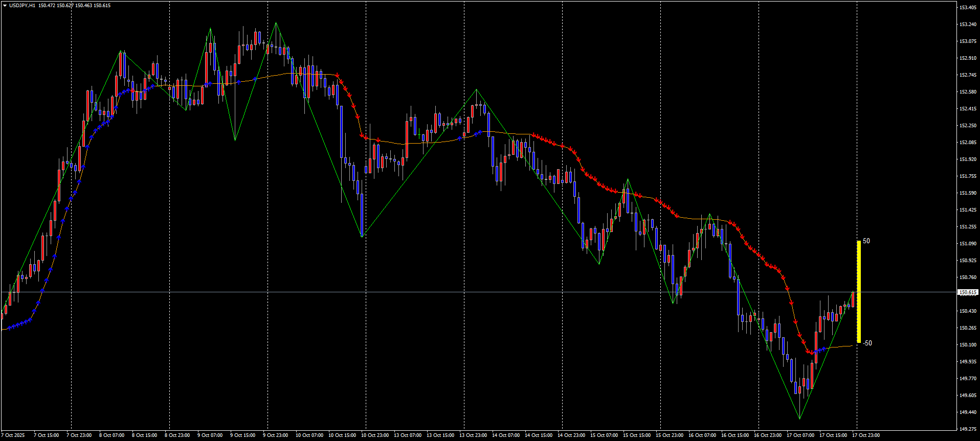Screen dimensions: 980x441
Task: Click the zigzag trough near 151.15 on 10 Oct
Action: [362, 237]
